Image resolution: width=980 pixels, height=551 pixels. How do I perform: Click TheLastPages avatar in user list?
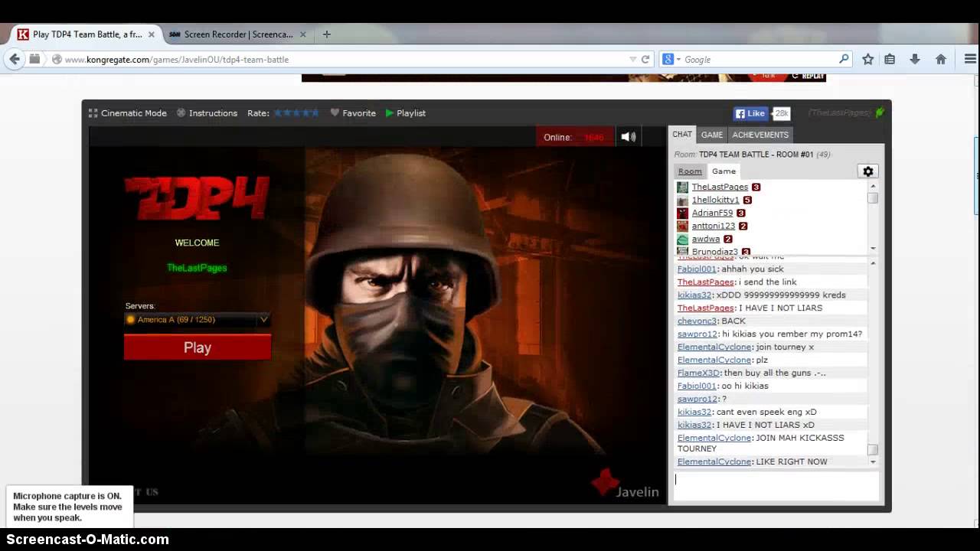click(682, 187)
